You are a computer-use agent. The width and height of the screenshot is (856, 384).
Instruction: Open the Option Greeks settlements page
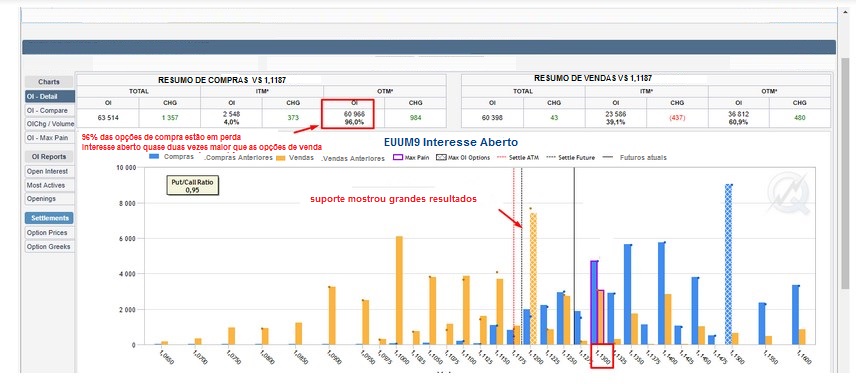[49, 247]
